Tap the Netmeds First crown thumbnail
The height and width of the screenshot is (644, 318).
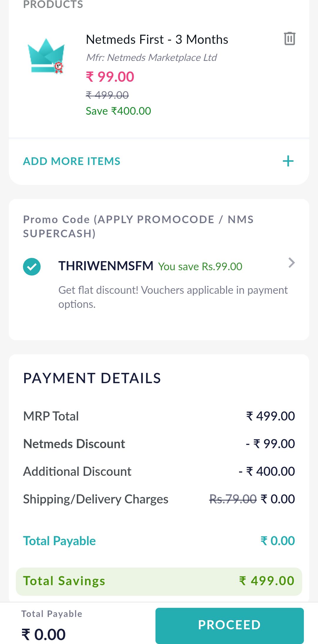tap(46, 56)
